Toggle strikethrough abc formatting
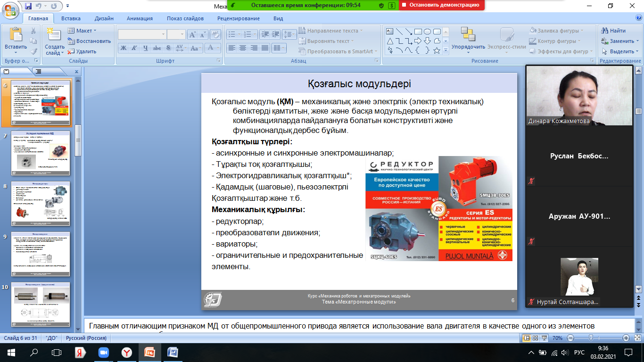 157,48
